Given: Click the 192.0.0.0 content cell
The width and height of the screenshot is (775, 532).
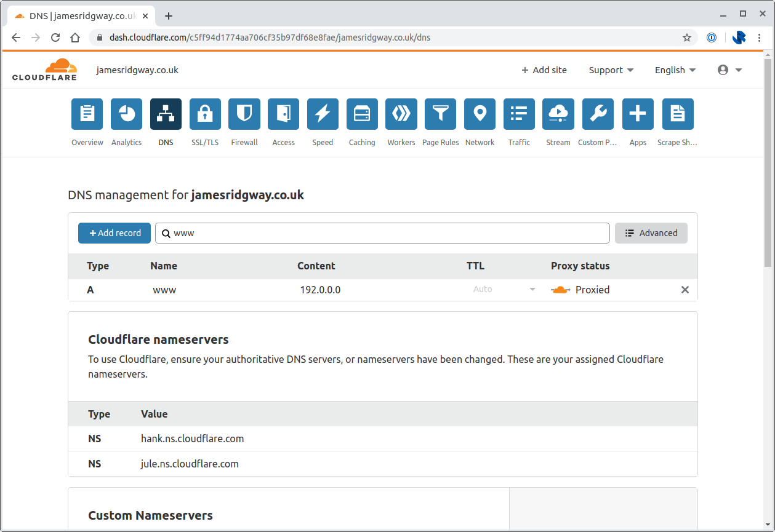Looking at the screenshot, I should pos(320,290).
